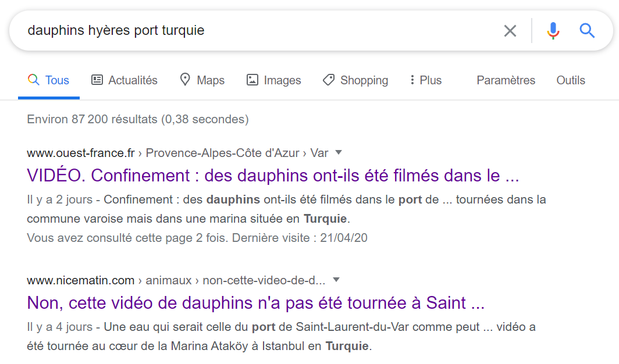Open the Ouest-France 'VIDÉO. Confinement' result
Image resolution: width=619 pixels, height=364 pixels.
pos(273,176)
